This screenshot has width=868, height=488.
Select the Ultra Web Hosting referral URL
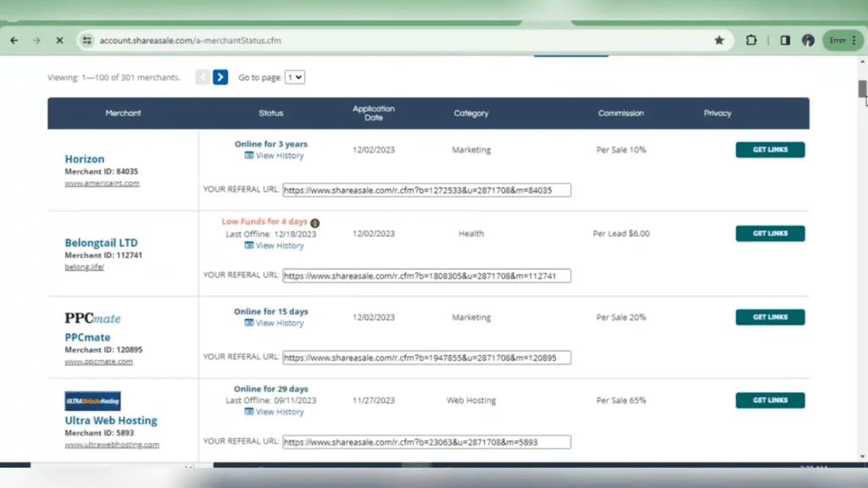(x=427, y=442)
